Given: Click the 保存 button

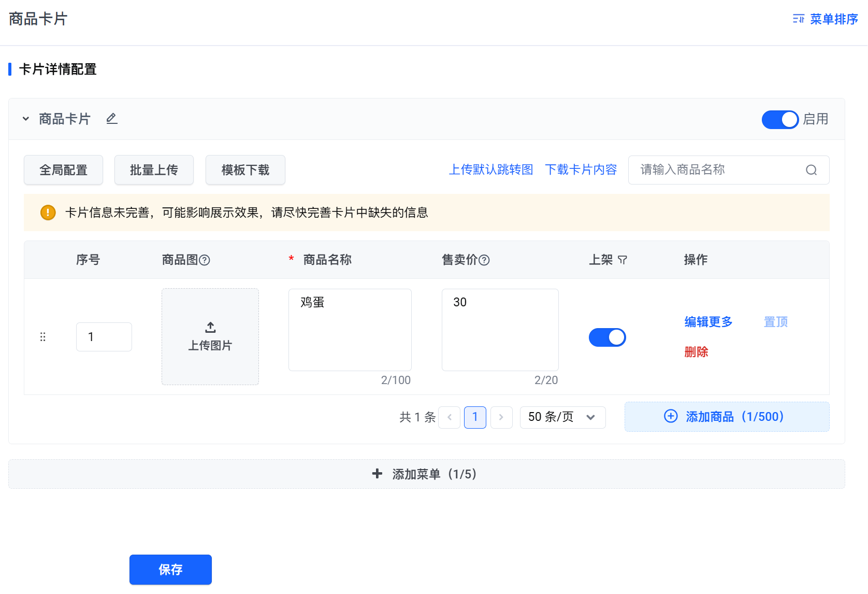Looking at the screenshot, I should (x=170, y=569).
